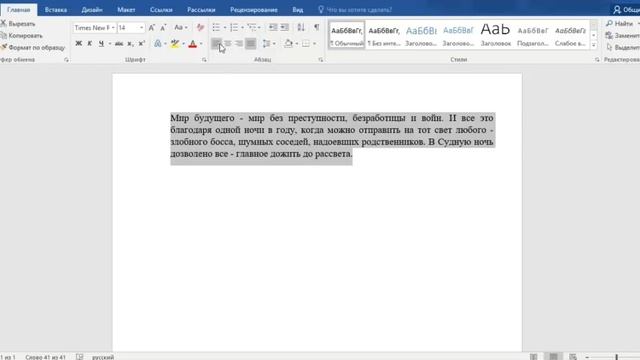Justify the text
Screen dimensions: 640x360
250,43
